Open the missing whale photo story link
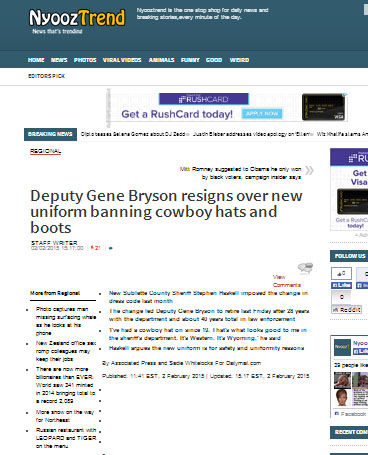Screen dimensions: 368x455 (x=66, y=321)
